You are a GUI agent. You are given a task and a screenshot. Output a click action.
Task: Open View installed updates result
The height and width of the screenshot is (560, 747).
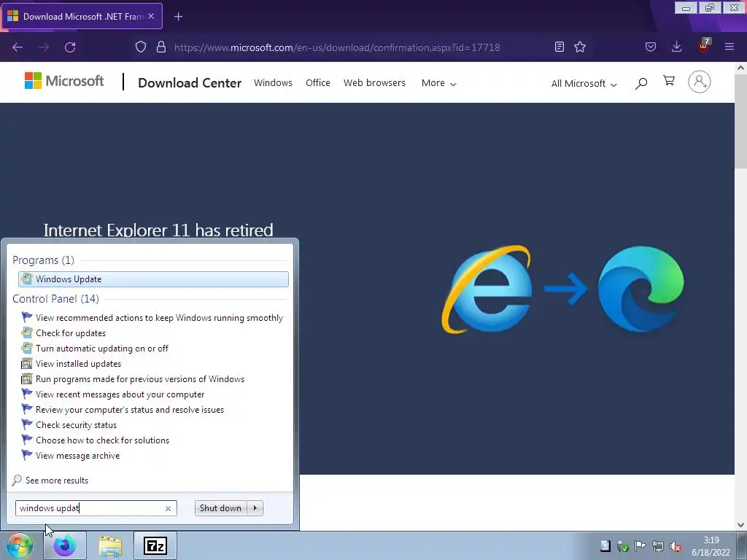coord(71,363)
